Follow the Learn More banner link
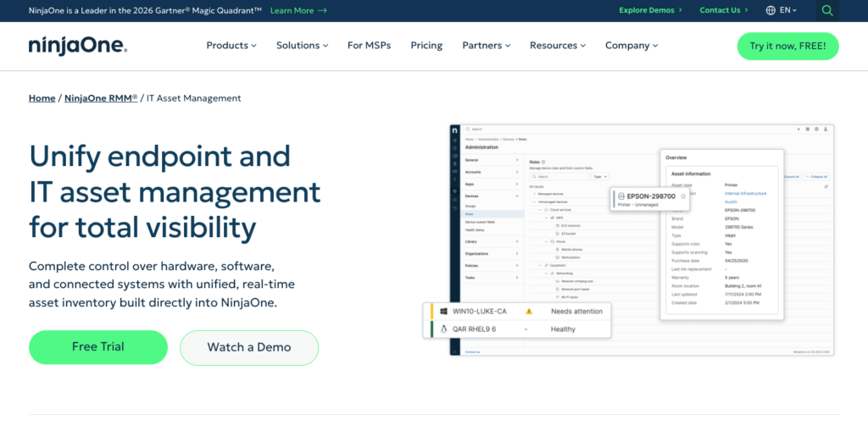 pyautogui.click(x=298, y=10)
